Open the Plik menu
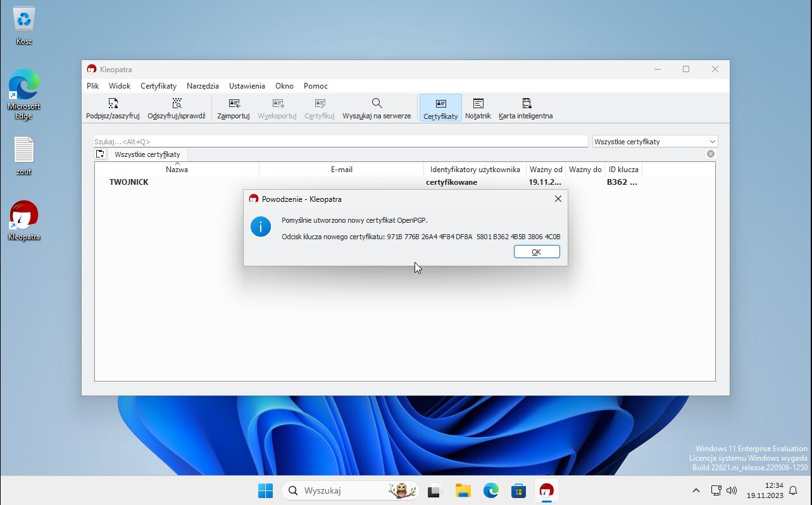This screenshot has height=505, width=812. tap(93, 86)
